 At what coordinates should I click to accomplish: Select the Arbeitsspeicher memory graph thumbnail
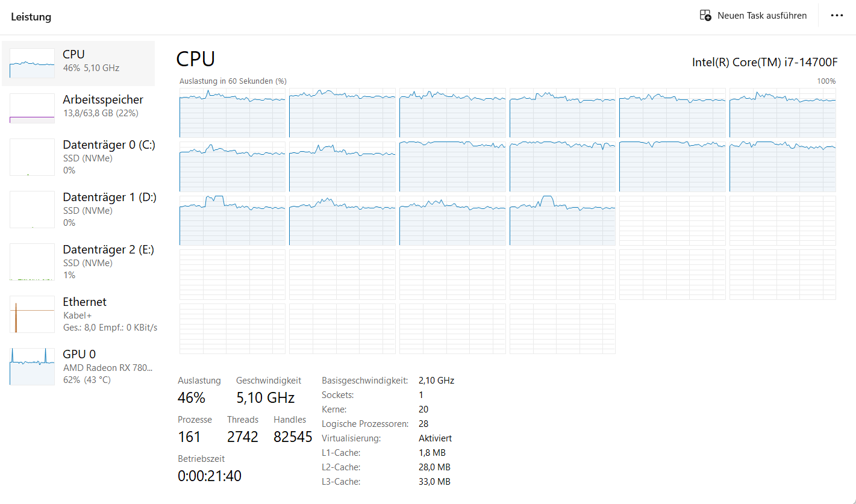point(32,108)
